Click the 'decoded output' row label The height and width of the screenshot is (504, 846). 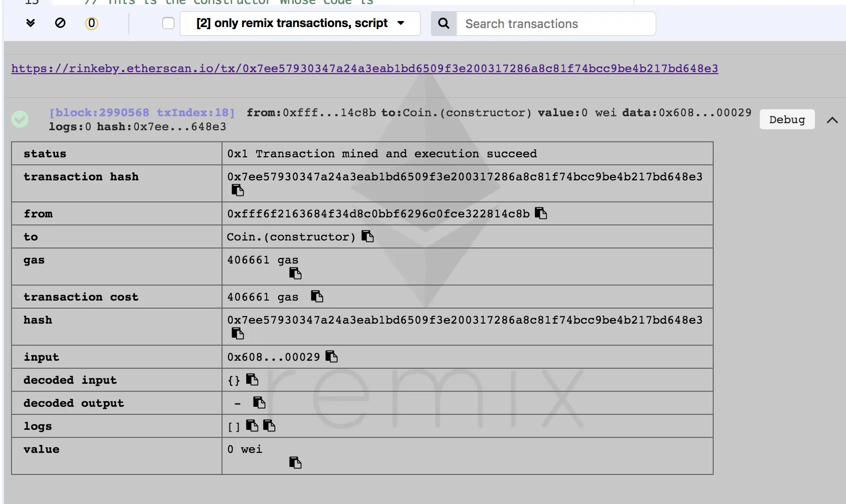(x=74, y=403)
